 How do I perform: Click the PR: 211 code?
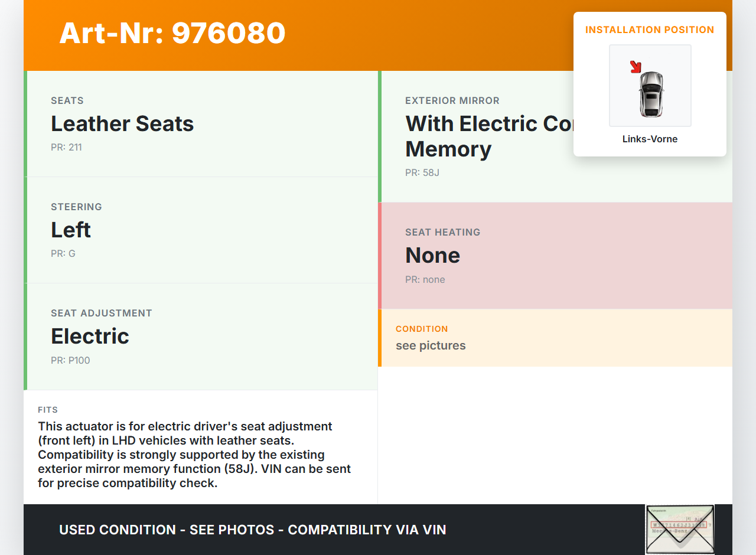[66, 148]
